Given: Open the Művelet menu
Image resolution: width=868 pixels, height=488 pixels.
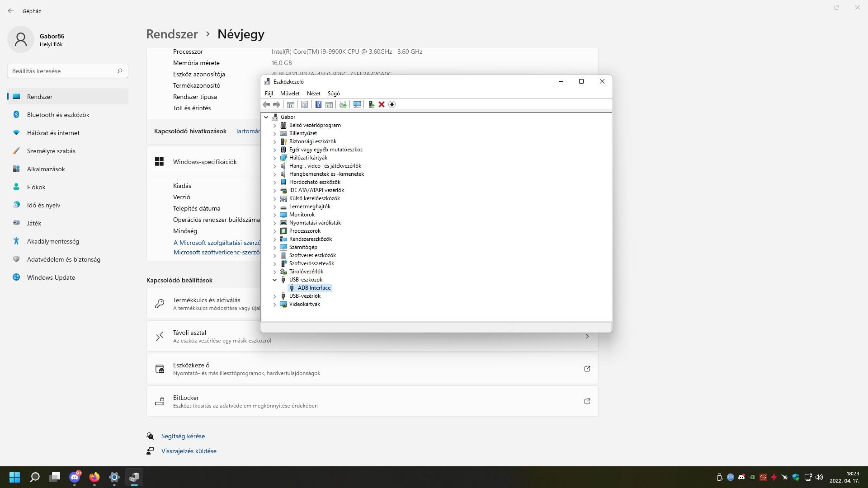Looking at the screenshot, I should click(290, 94).
